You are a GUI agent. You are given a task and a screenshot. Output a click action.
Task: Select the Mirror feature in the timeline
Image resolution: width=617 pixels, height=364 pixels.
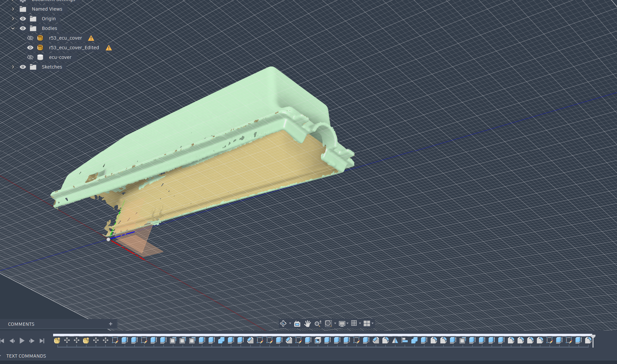(x=395, y=340)
